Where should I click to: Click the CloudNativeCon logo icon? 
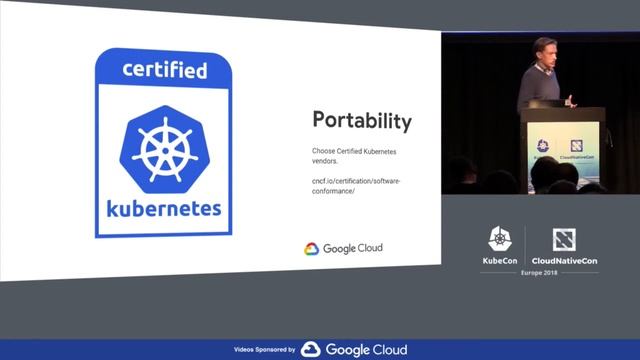click(564, 239)
